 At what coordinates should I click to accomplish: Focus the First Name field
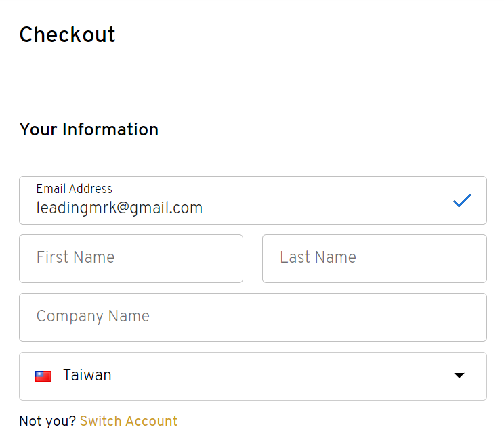[x=131, y=259]
